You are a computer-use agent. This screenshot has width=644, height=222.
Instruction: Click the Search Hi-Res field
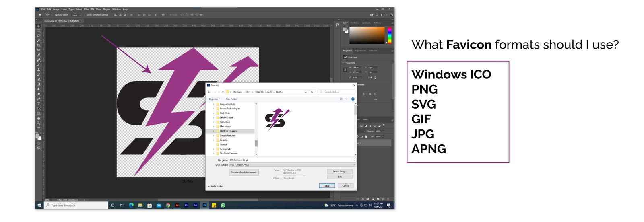pos(336,92)
